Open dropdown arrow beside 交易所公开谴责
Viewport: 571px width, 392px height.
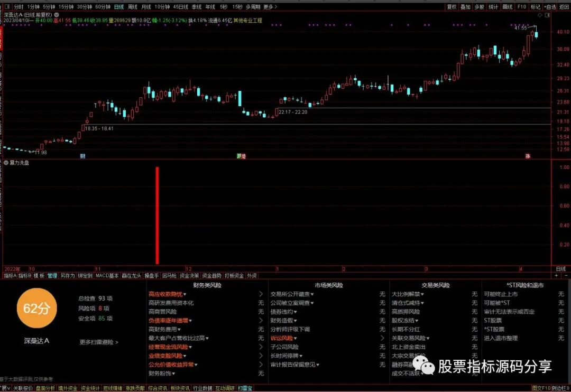point(312,294)
